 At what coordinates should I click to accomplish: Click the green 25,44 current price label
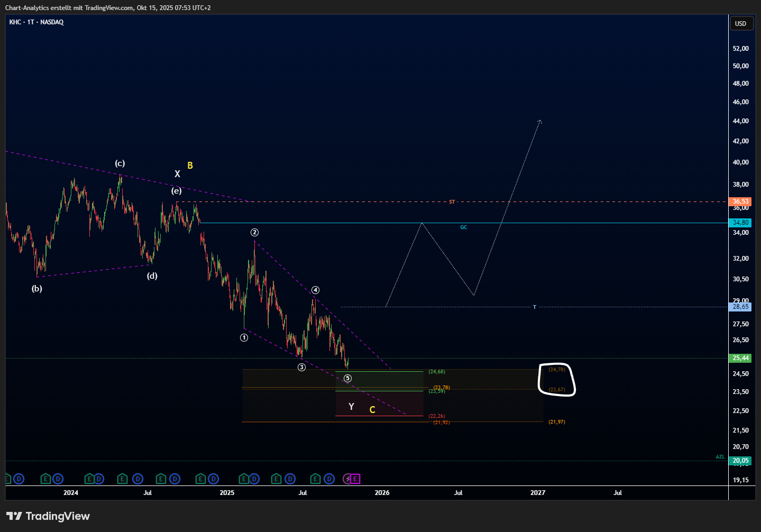click(x=740, y=358)
